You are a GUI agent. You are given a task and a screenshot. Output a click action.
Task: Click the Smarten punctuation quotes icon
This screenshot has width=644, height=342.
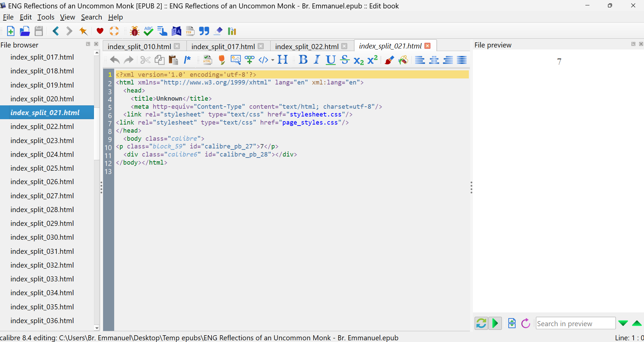[x=204, y=31]
